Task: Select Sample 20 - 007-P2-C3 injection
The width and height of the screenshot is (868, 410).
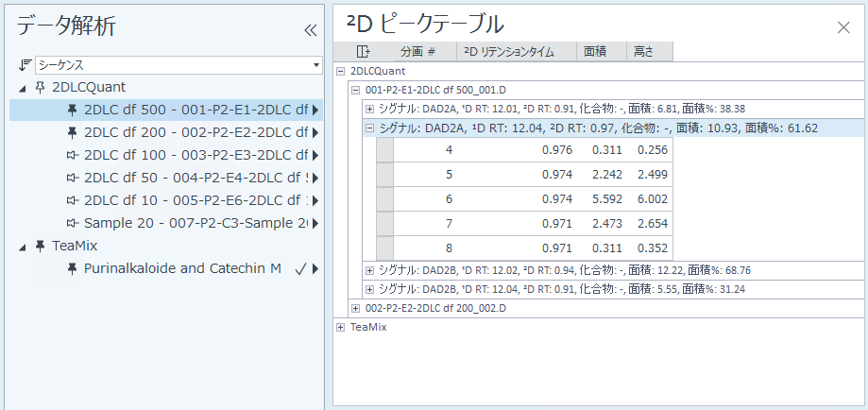Action: coord(196,223)
